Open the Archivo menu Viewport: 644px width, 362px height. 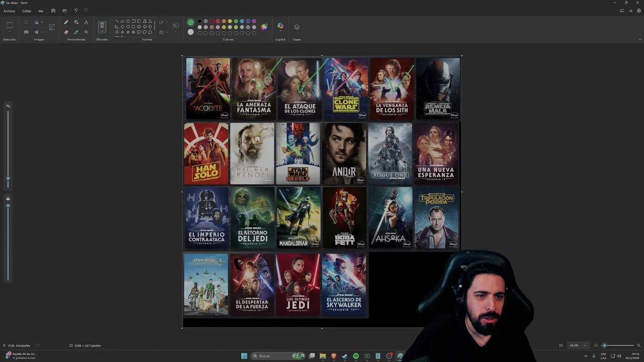[x=9, y=11]
